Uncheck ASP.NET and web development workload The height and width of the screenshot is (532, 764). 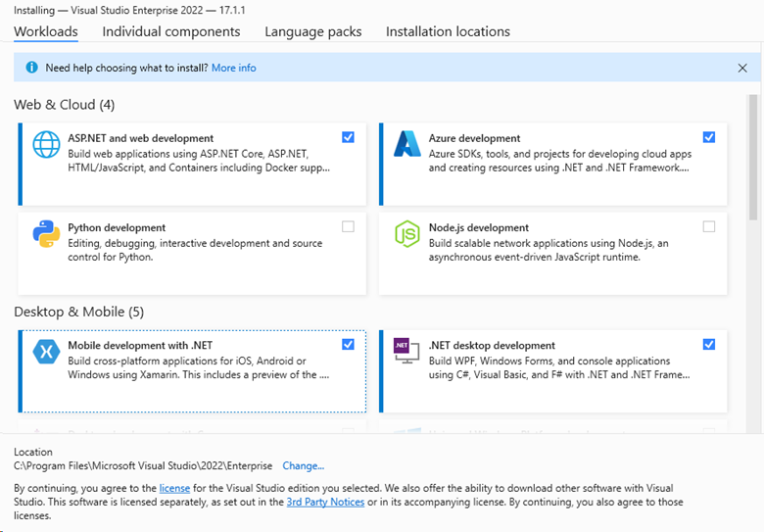[x=348, y=137]
